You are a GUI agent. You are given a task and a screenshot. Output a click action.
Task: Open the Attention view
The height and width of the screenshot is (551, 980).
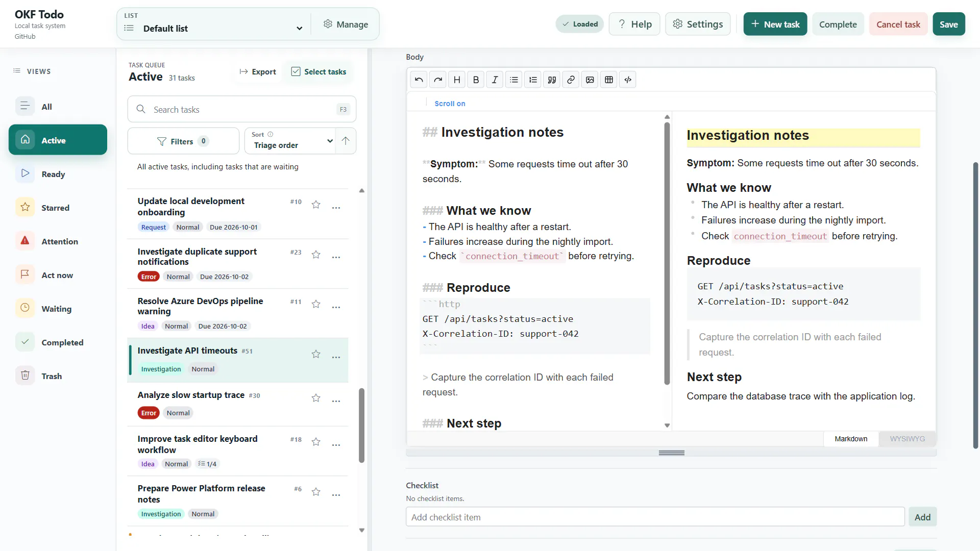[58, 241]
